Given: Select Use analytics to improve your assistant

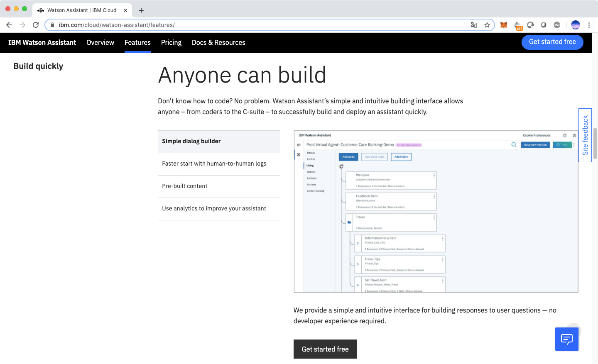Looking at the screenshot, I should pyautogui.click(x=219, y=209).
